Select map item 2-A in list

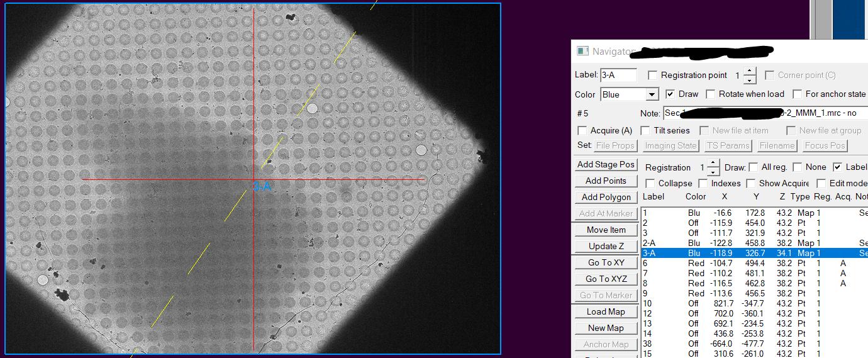[x=754, y=243]
